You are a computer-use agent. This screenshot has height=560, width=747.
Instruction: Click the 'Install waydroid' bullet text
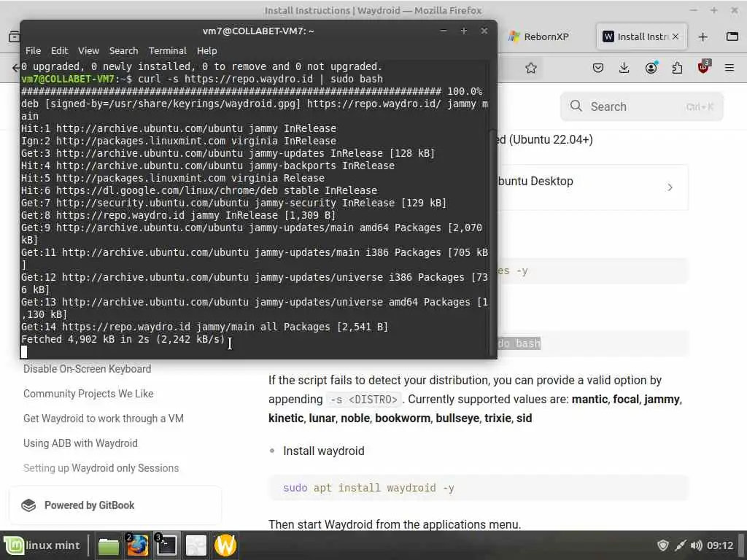tap(323, 451)
